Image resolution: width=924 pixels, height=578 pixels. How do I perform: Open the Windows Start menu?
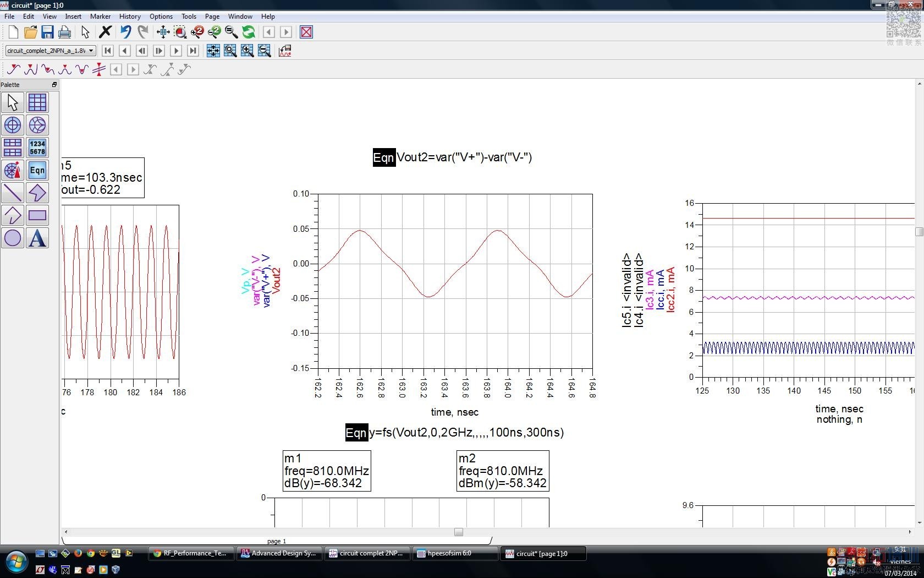point(16,563)
